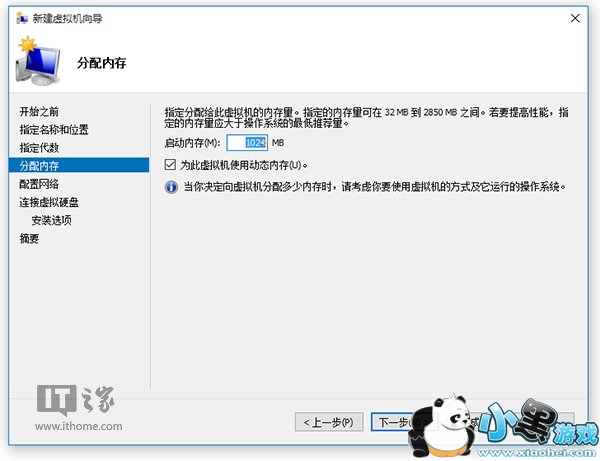Click the blue information icon

pyautogui.click(x=171, y=187)
